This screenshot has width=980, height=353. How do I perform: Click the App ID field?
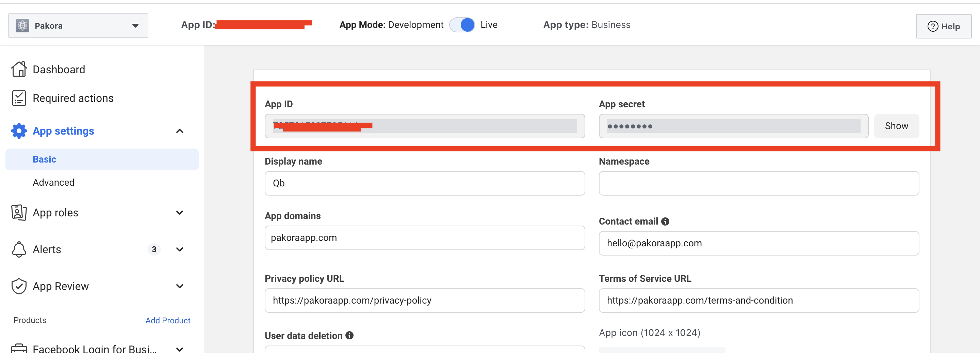click(x=425, y=126)
